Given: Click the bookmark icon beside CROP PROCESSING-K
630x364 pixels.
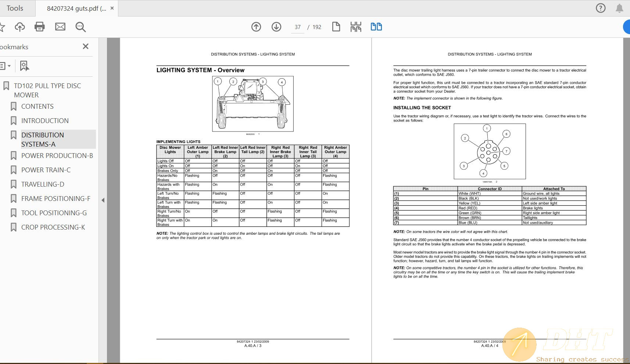Looking at the screenshot, I should (x=14, y=227).
